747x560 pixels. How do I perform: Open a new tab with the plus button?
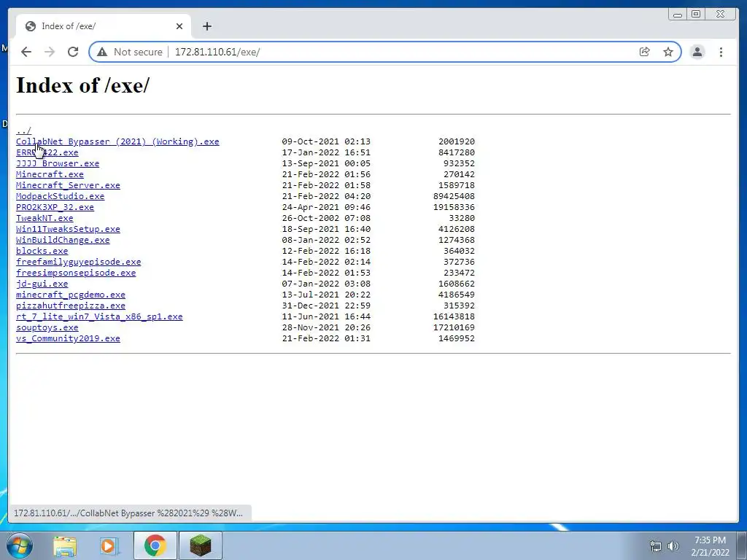point(206,26)
